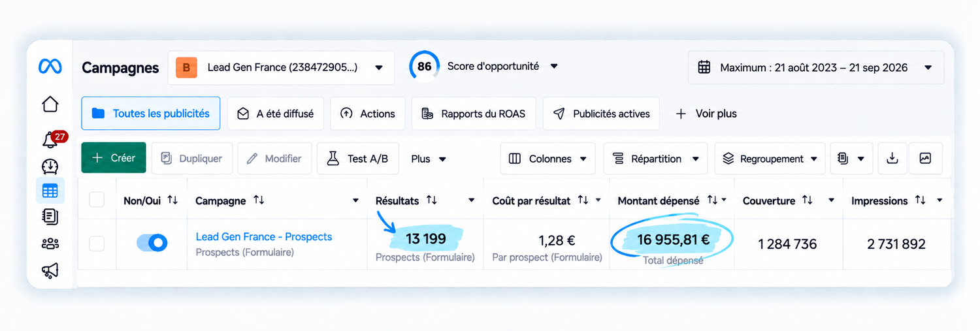Switch to the Publicités actives tab

click(x=601, y=114)
